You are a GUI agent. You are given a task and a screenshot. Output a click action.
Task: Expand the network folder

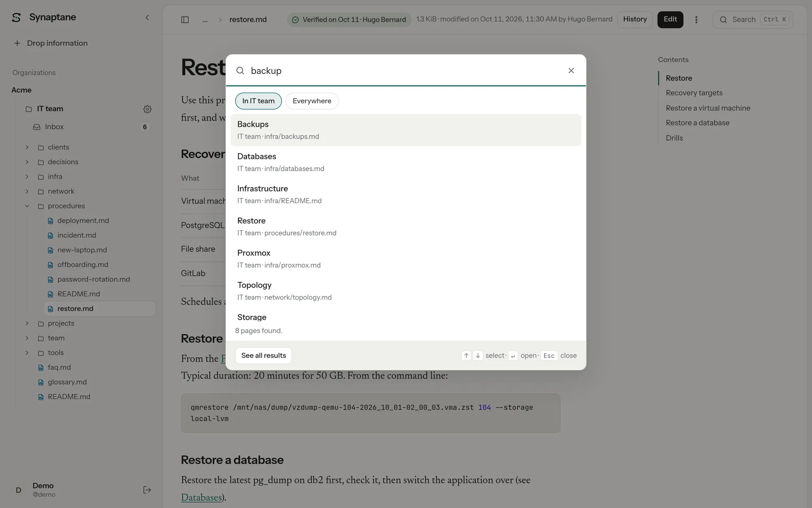[27, 191]
